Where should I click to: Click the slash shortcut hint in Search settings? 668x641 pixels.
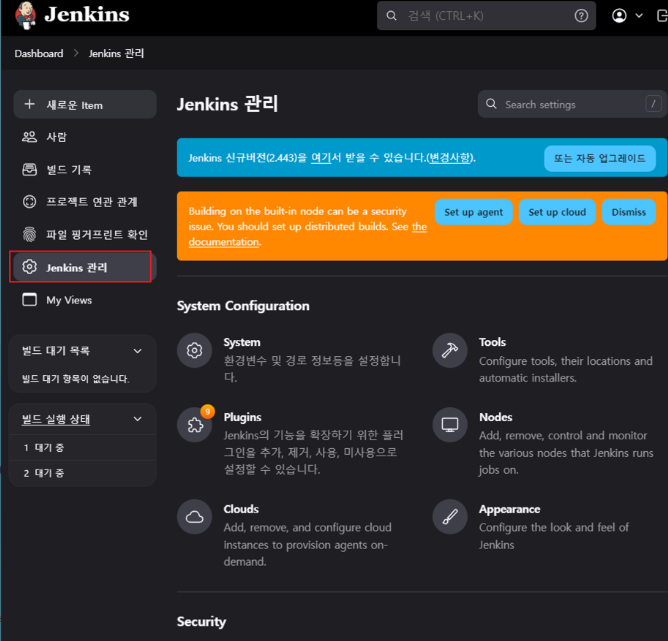pos(653,103)
